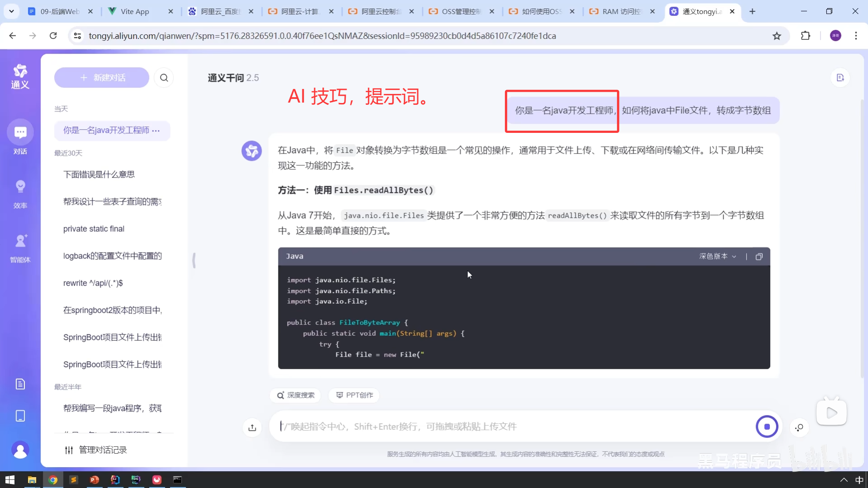Click the upload file icon beside input
The height and width of the screenshot is (488, 868).
coord(252,427)
